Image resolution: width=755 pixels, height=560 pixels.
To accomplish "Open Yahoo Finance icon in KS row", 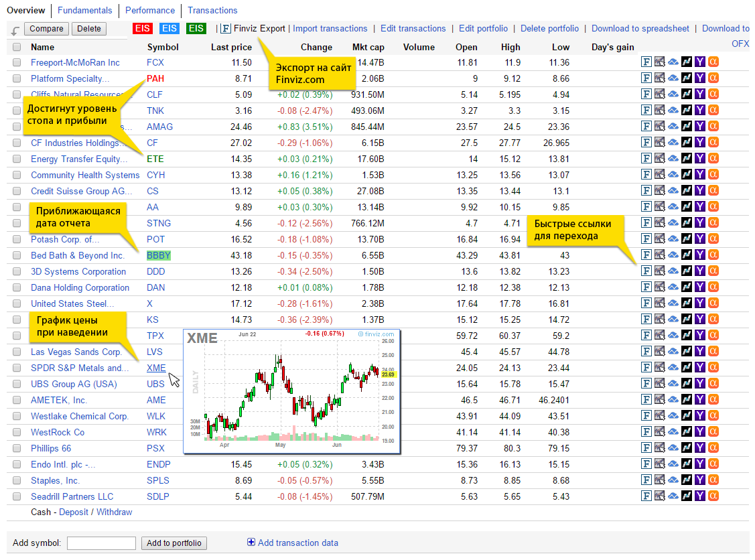I will pyautogui.click(x=700, y=320).
